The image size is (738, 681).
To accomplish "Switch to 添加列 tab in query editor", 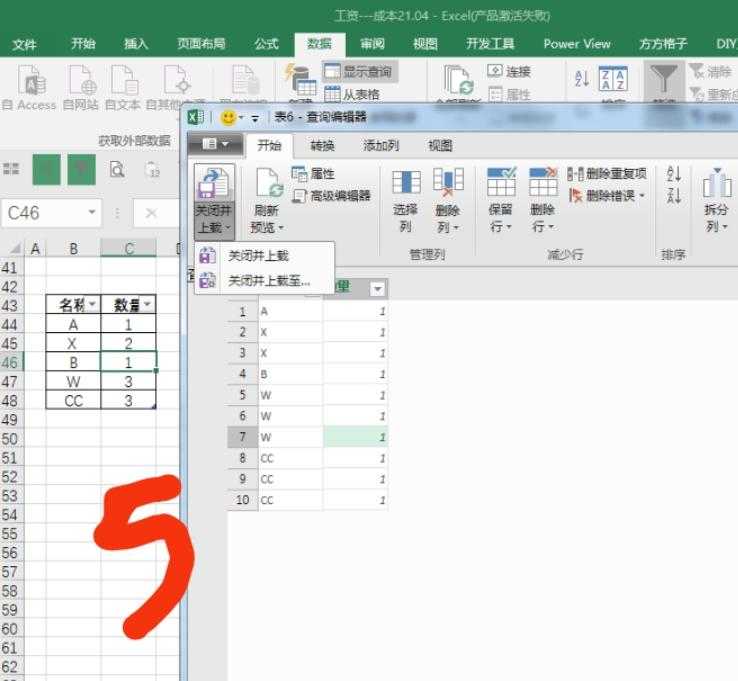I will (381, 145).
